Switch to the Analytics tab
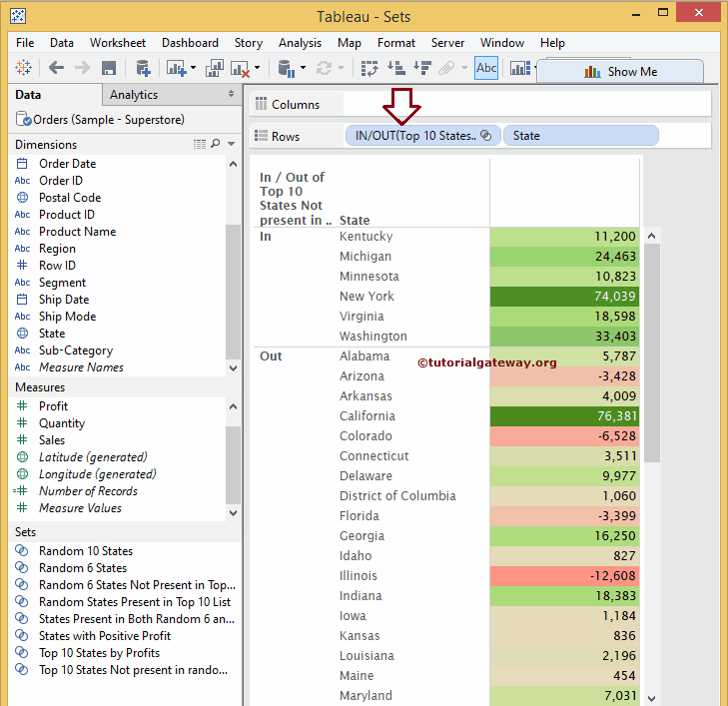The height and width of the screenshot is (706, 728). (134, 95)
